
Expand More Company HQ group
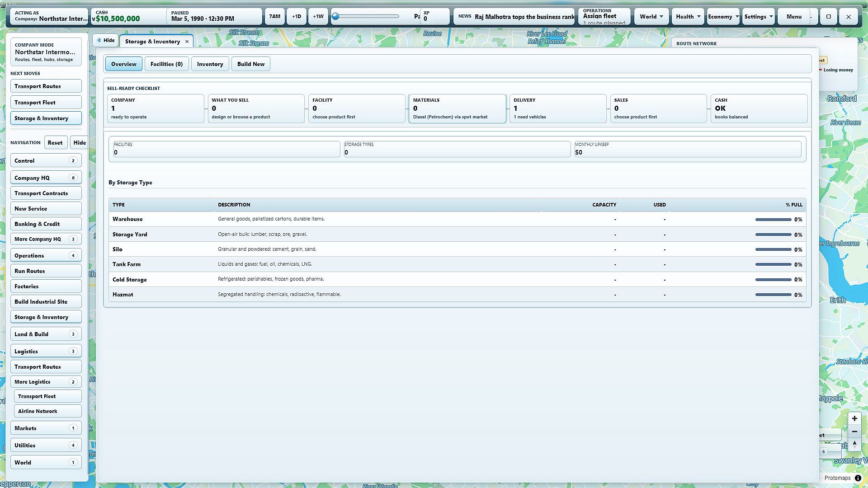click(46, 239)
